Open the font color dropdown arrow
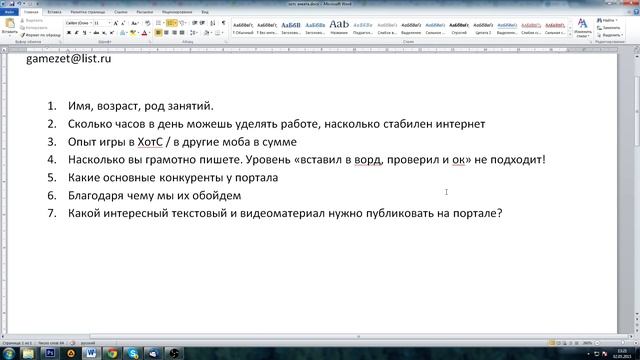Viewport: 640px width, 360px height. coord(149,33)
